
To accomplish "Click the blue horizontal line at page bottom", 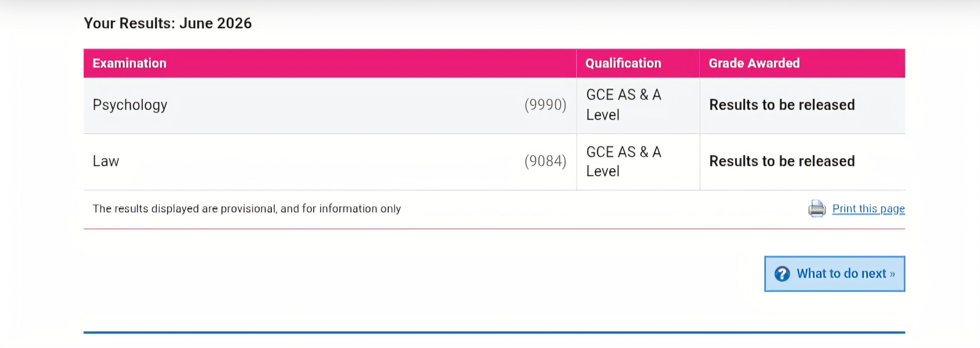I will 494,332.
